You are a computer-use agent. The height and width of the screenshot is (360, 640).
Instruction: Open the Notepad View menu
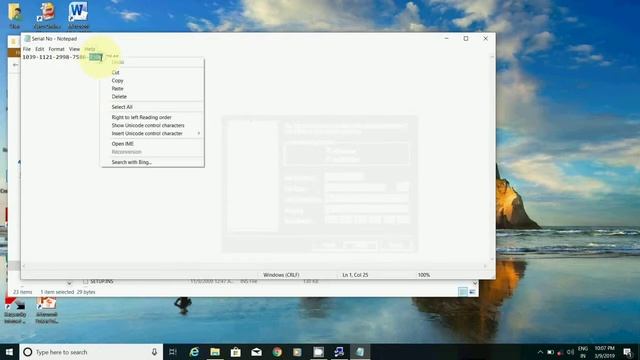(x=74, y=49)
